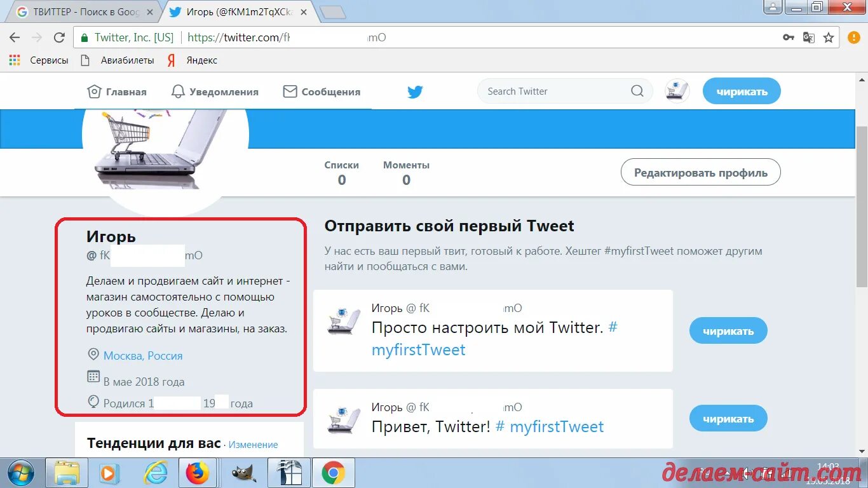868x488 pixels.
Task: Click the translate page icon
Action: pyautogui.click(x=808, y=37)
